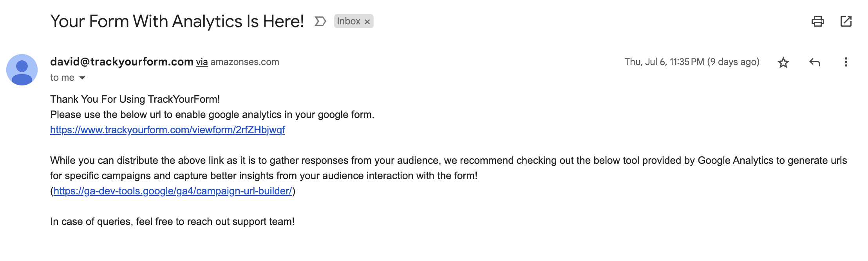Reply using the arrow icon
868x261 pixels.
[x=815, y=62]
